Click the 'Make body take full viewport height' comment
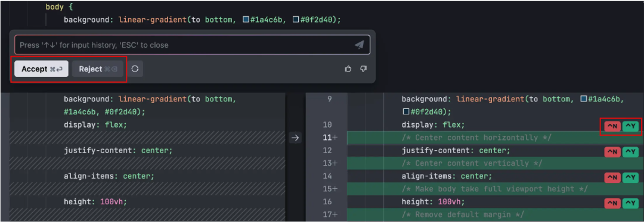The image size is (644, 224). (x=495, y=189)
